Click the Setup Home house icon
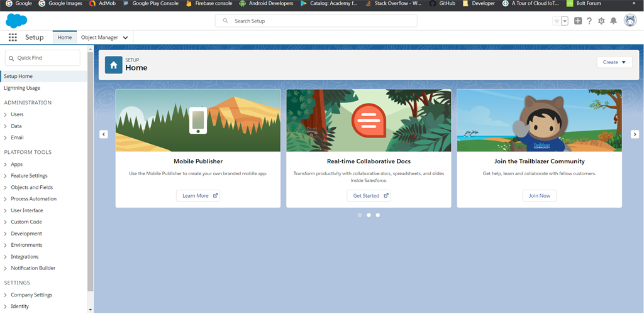Screen dimensions: 644x314 coord(114,65)
